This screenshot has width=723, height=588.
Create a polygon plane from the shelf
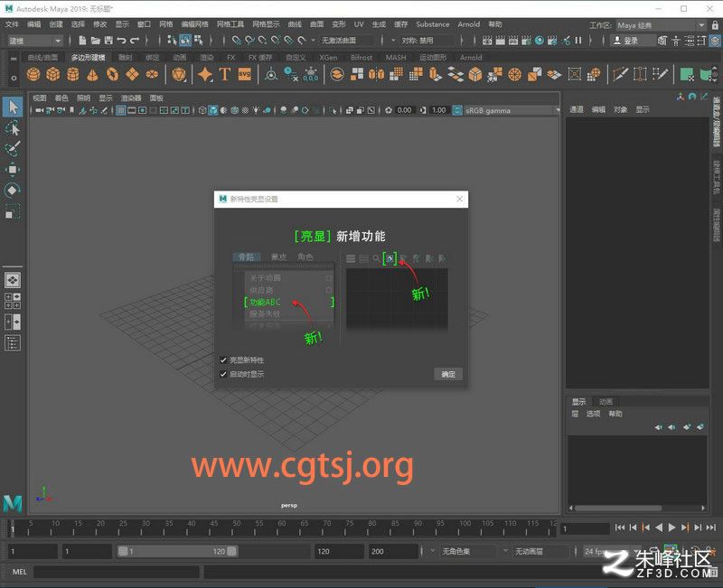point(132,74)
